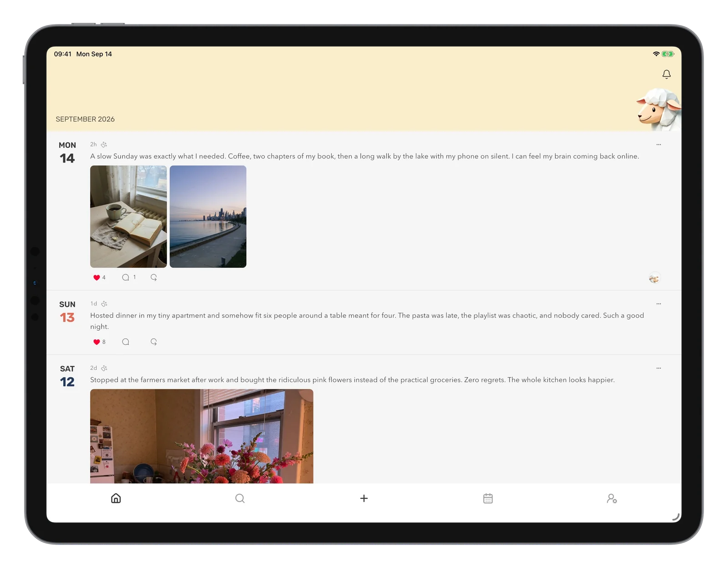Viewport: 728px width, 569px height.
Task: Click audience icon beside 2h timestamp
Action: (104, 145)
